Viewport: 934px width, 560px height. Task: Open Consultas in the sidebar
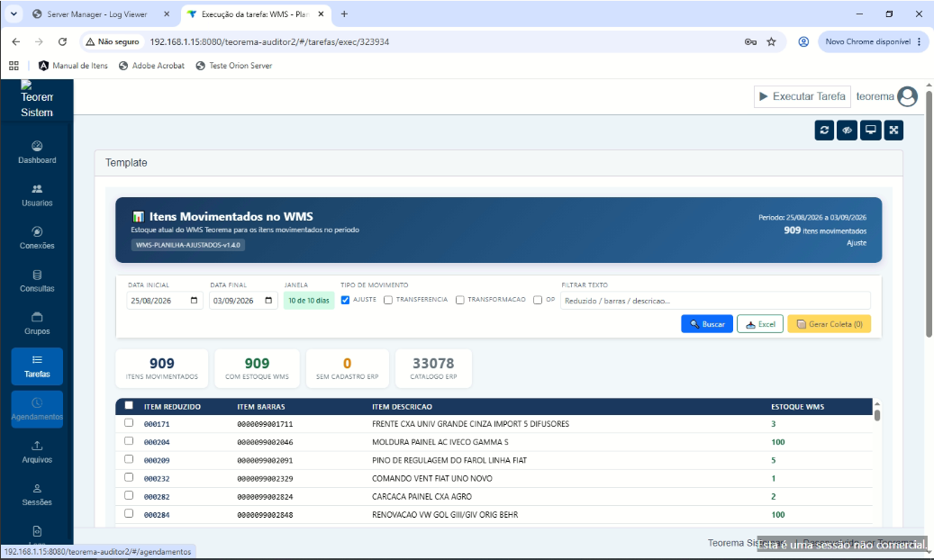[37, 281]
